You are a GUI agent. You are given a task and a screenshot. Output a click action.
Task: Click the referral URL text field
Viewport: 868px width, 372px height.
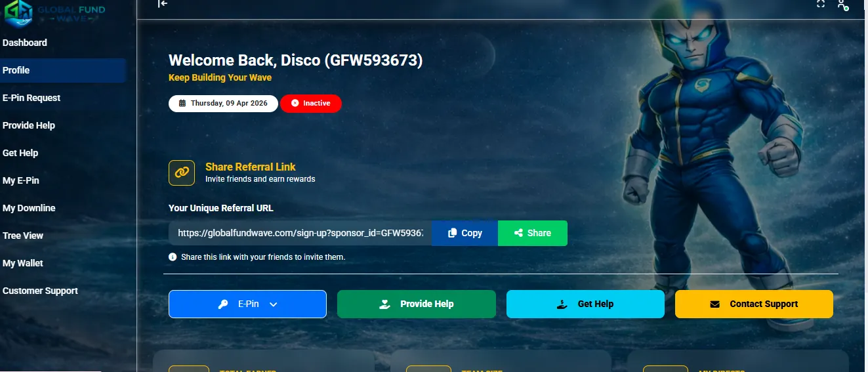tap(300, 233)
